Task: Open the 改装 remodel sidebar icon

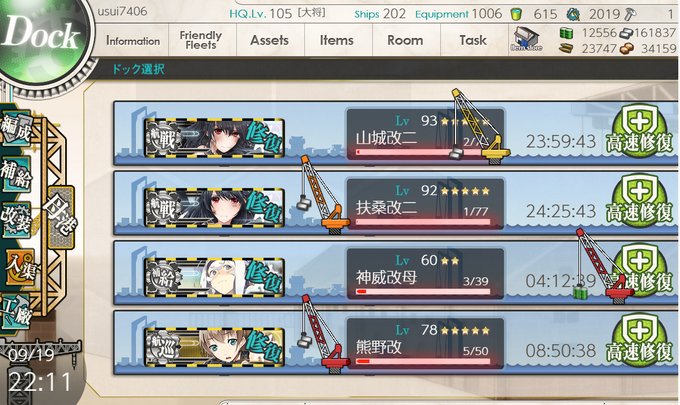Action: (x=16, y=219)
